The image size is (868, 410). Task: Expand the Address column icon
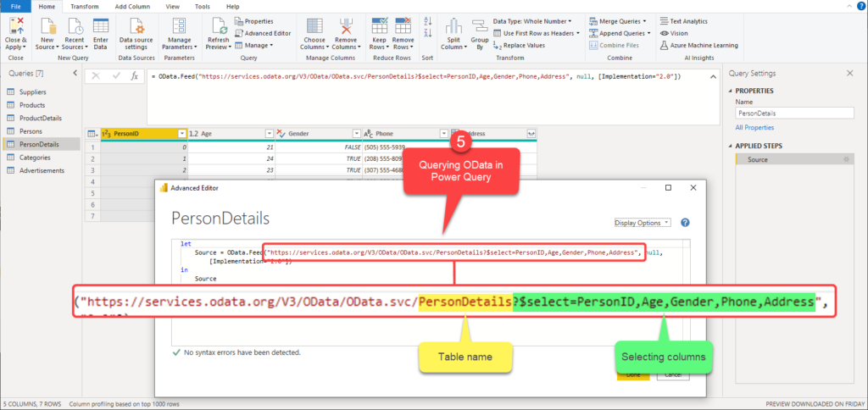click(x=531, y=133)
